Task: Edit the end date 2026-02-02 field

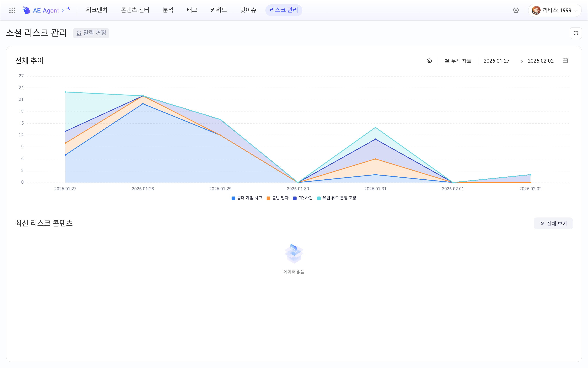Action: 540,61
